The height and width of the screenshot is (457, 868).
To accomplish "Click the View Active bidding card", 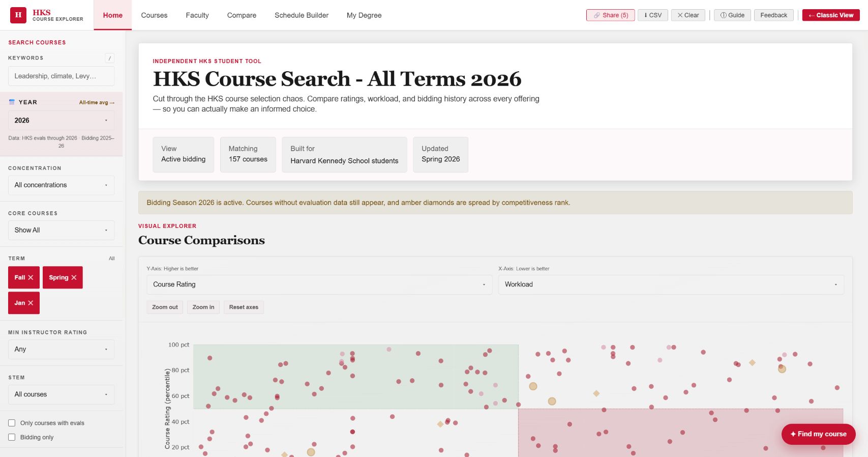I will coord(184,155).
